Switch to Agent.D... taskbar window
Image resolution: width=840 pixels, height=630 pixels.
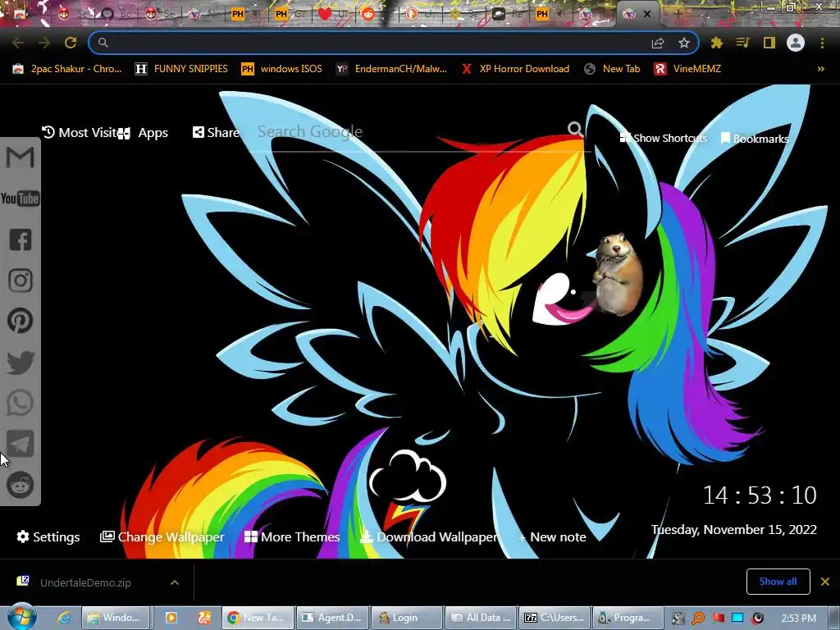click(332, 618)
